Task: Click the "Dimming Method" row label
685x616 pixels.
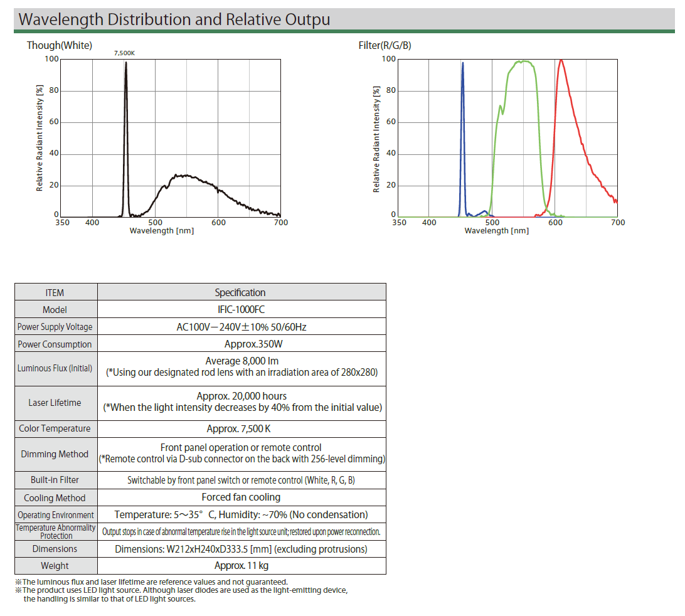Action: 55,454
